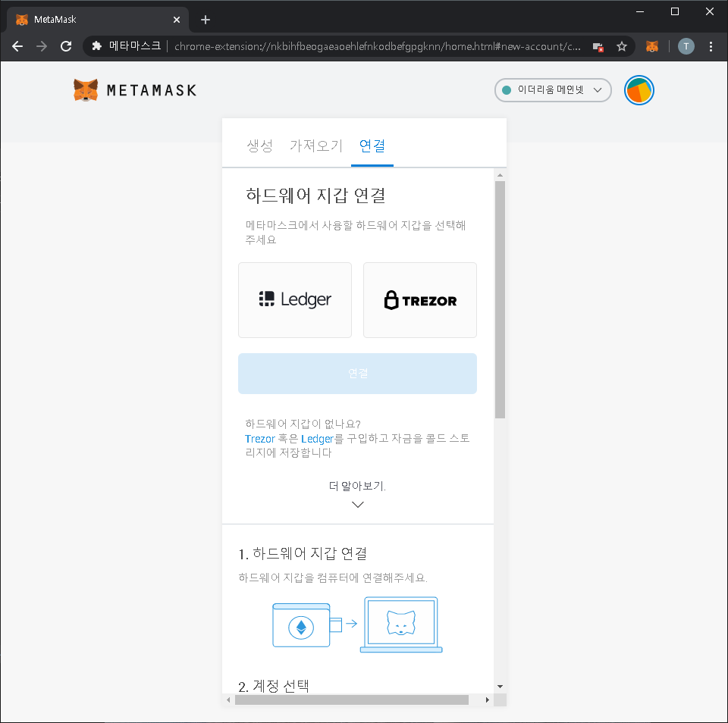The height and width of the screenshot is (723, 728).
Task: Click the 더 알아보기 text
Action: coord(357,486)
